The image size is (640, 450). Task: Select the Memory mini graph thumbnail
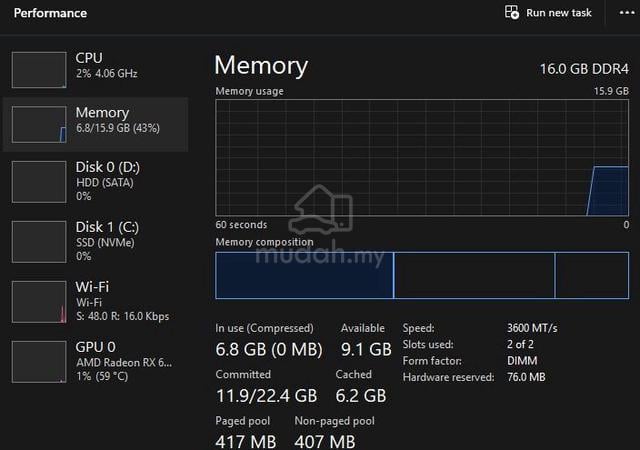tap(39, 125)
